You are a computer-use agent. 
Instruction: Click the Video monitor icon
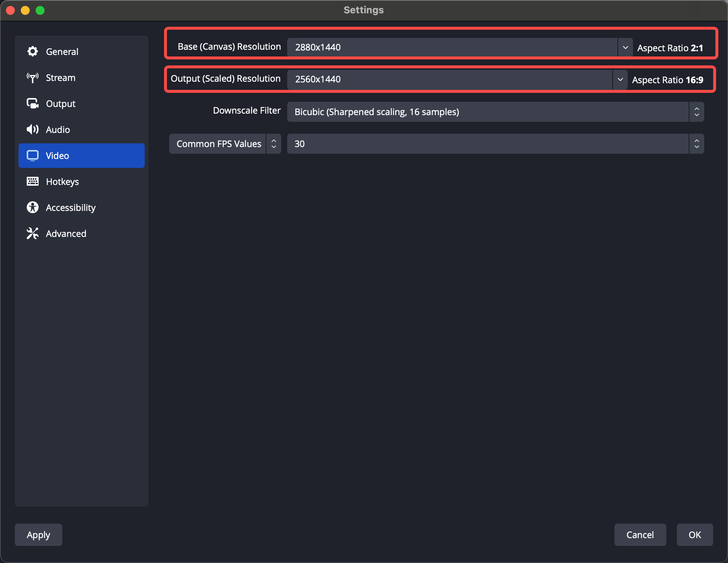[x=33, y=156]
